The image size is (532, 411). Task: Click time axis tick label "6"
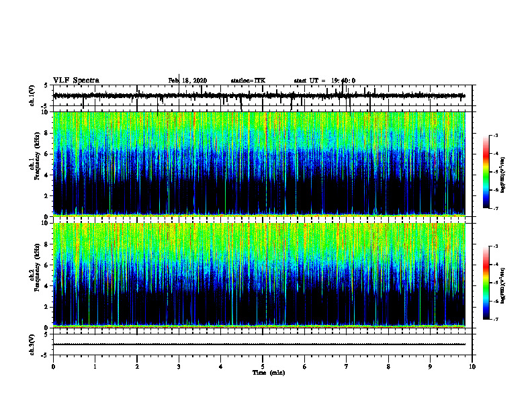pyautogui.click(x=305, y=367)
